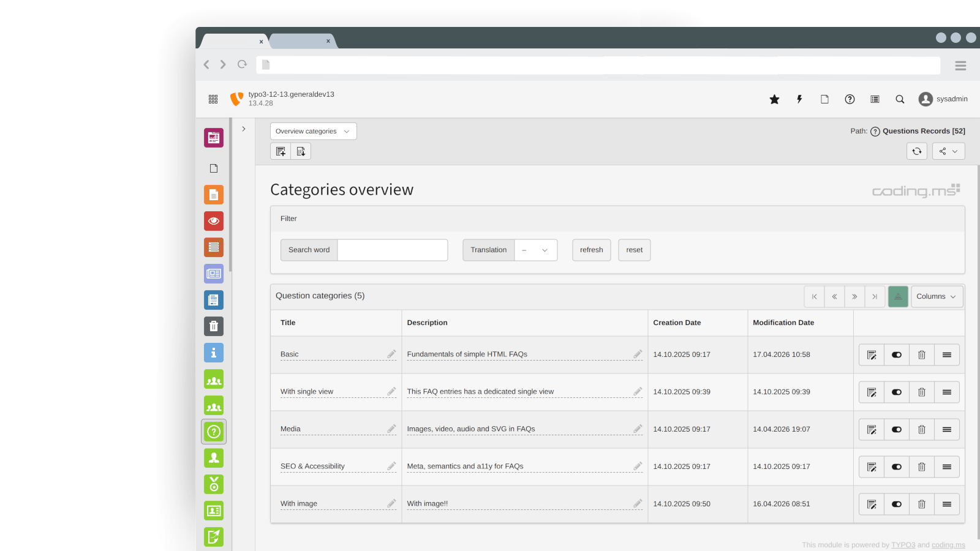Viewport: 980px width, 551px height.
Task: Open the help question mark in top bar
Action: click(850, 99)
